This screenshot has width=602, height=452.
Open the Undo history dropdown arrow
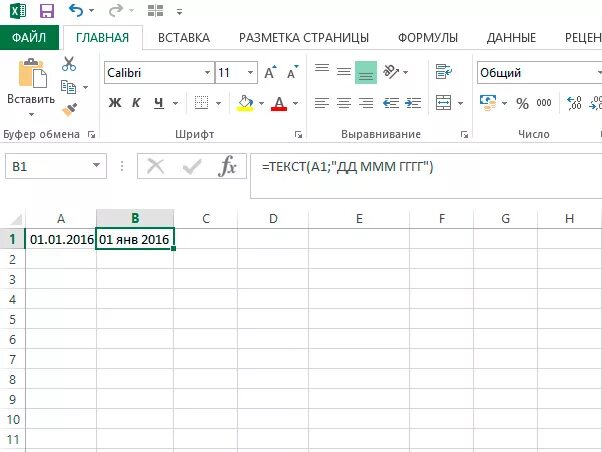tap(91, 11)
